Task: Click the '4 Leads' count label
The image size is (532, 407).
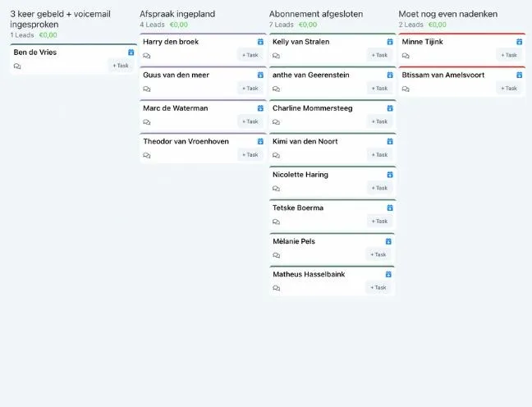Action: (152, 25)
